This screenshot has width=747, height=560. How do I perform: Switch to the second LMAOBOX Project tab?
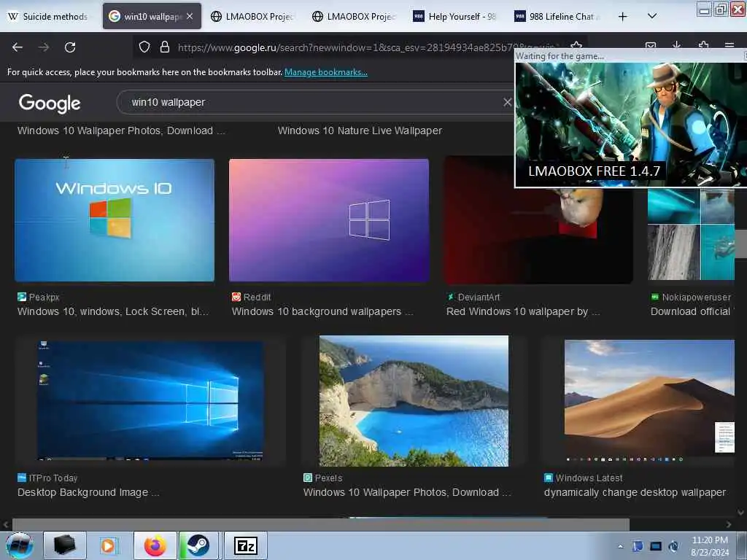pyautogui.click(x=354, y=16)
